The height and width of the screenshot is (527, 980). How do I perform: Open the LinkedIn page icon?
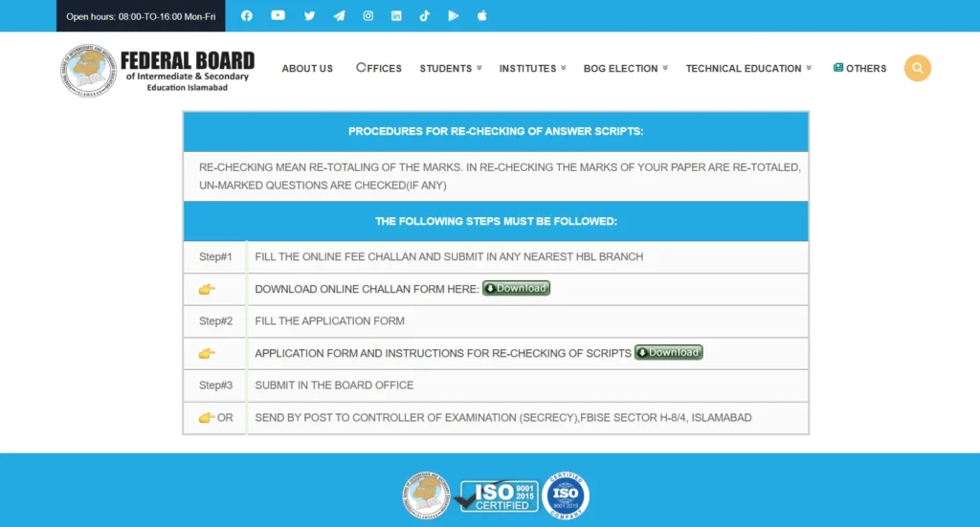(396, 15)
